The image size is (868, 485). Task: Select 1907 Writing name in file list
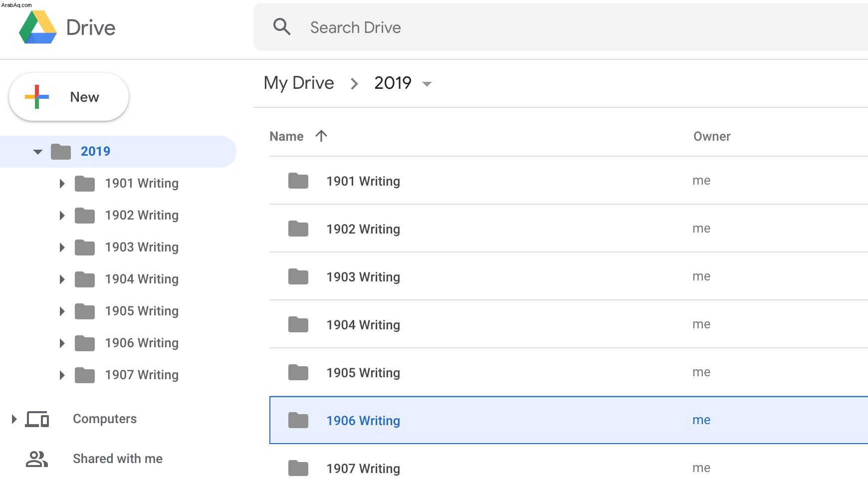(x=363, y=469)
